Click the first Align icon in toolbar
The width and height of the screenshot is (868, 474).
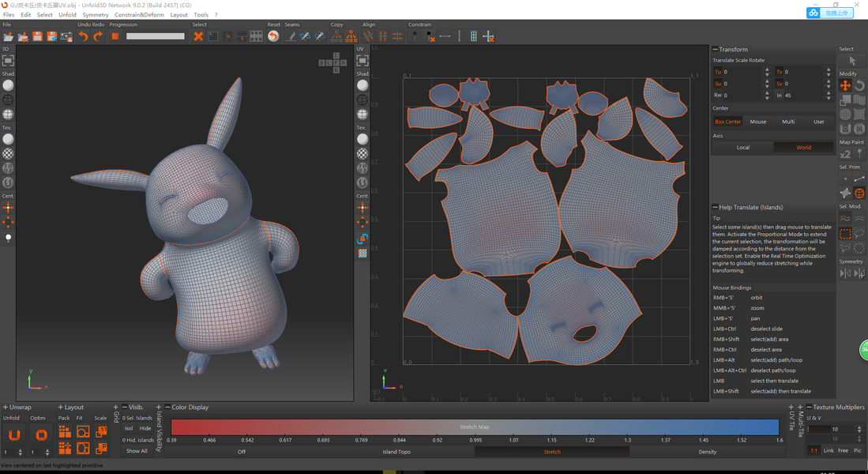click(x=368, y=36)
